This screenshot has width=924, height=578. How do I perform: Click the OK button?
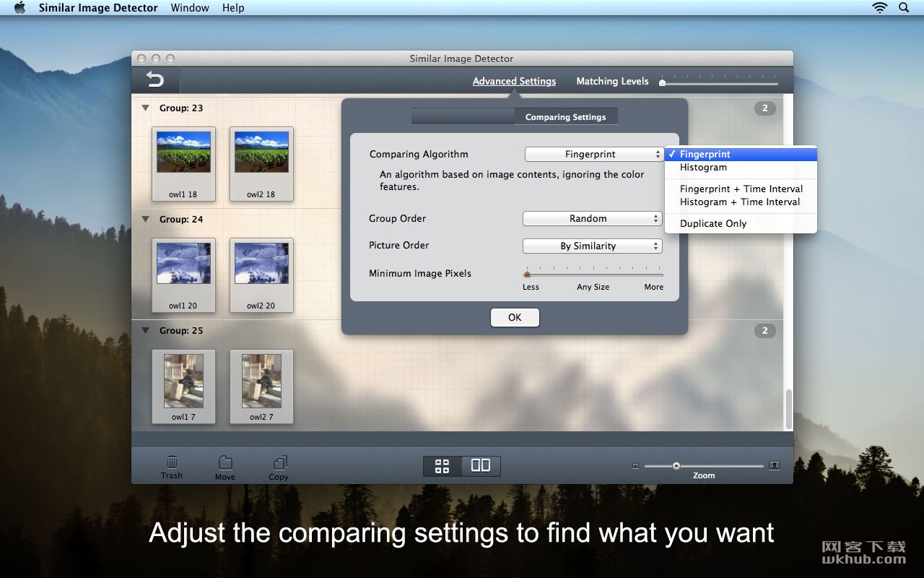point(515,318)
